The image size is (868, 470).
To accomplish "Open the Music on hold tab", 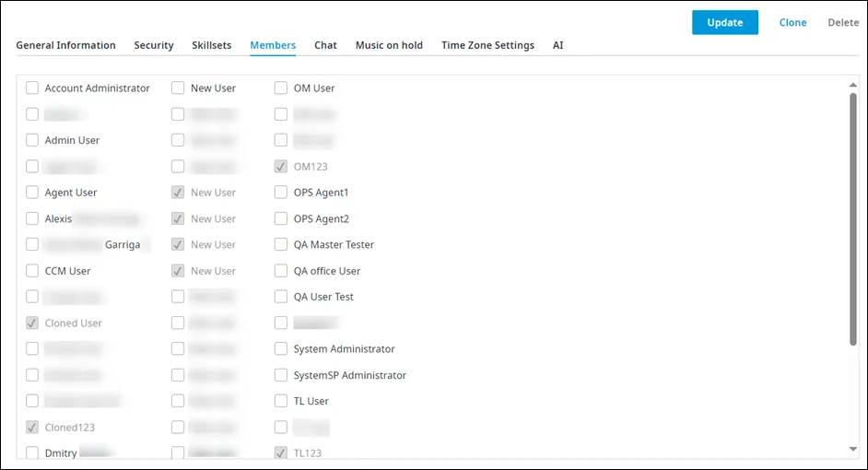I will [x=389, y=45].
